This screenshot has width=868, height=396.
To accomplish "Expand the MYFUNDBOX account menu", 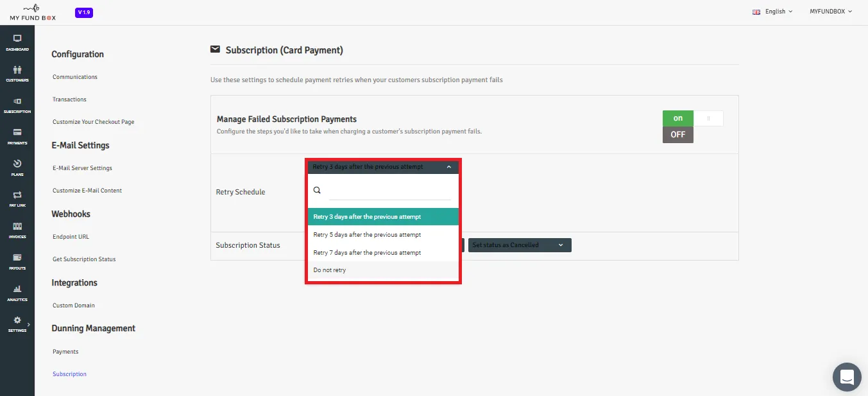I will [831, 12].
